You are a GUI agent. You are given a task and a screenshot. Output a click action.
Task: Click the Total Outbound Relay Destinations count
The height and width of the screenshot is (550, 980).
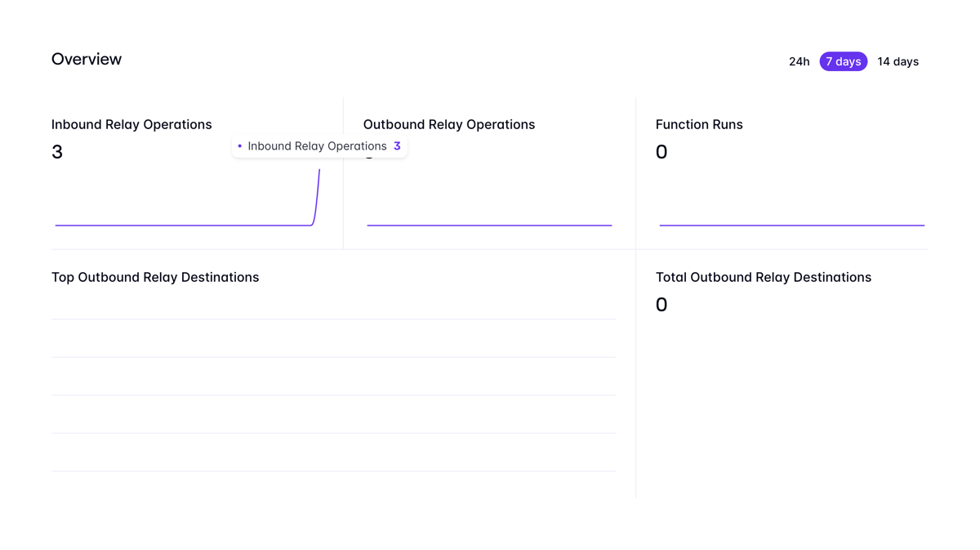pyautogui.click(x=661, y=304)
